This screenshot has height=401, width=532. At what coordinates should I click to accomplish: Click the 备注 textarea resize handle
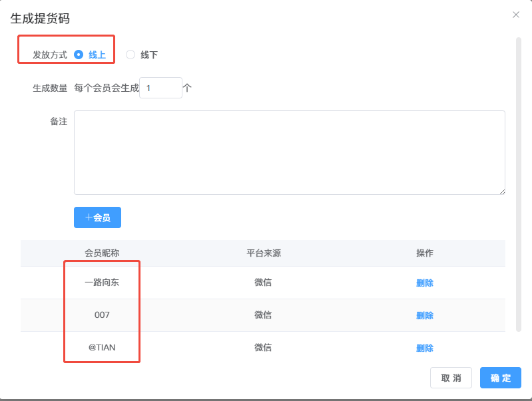pos(502,192)
